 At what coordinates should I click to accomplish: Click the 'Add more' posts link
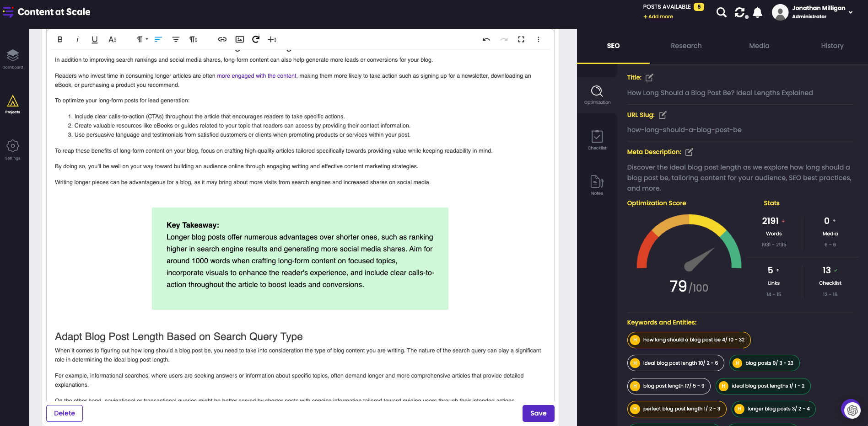click(659, 16)
